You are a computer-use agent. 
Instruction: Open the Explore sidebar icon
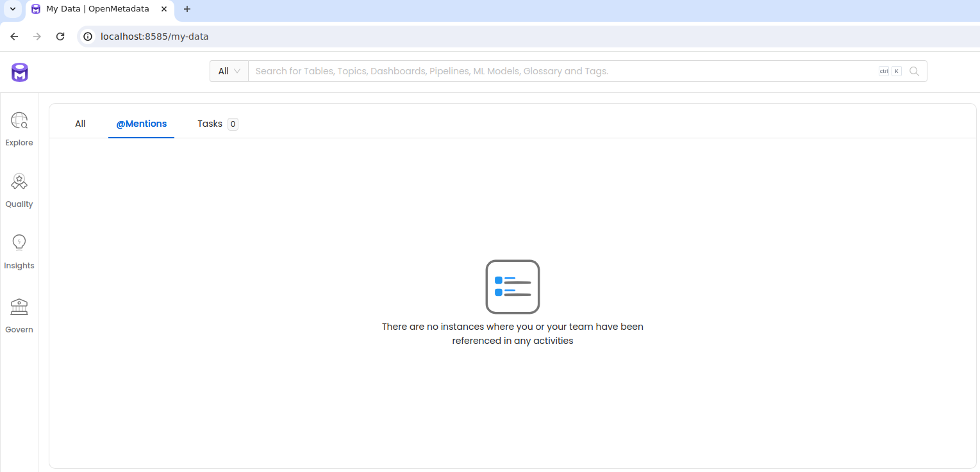[19, 120]
